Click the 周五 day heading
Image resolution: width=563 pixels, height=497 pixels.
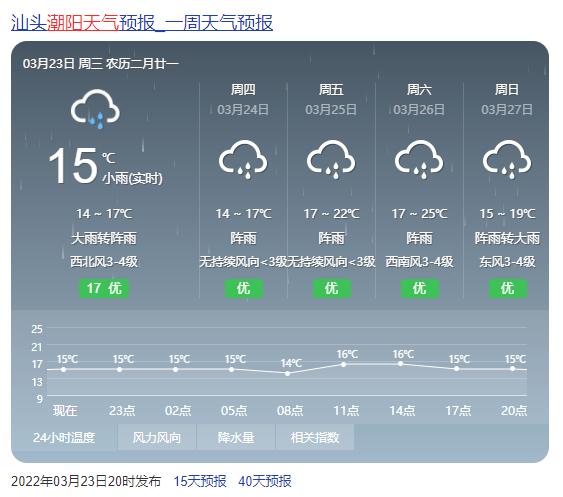[x=331, y=89]
